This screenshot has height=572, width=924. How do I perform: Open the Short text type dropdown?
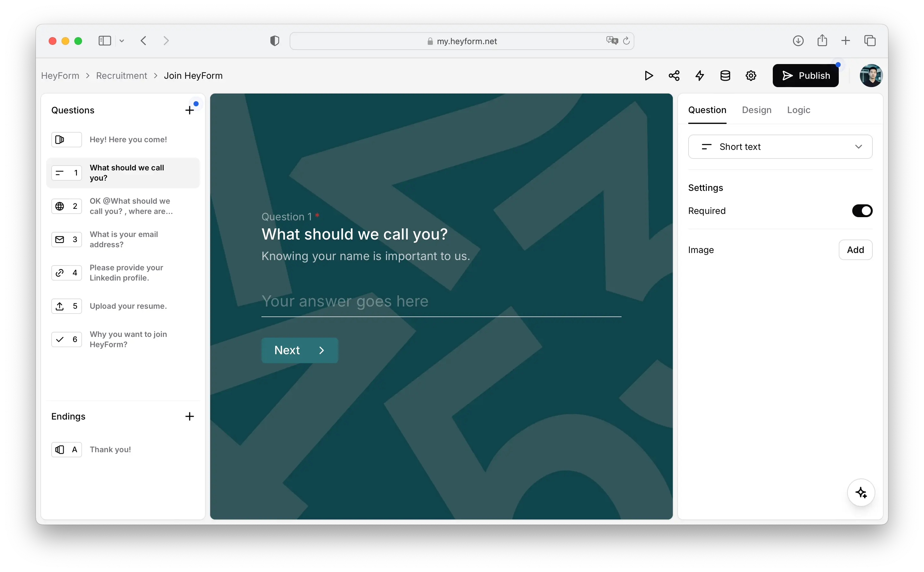(780, 146)
